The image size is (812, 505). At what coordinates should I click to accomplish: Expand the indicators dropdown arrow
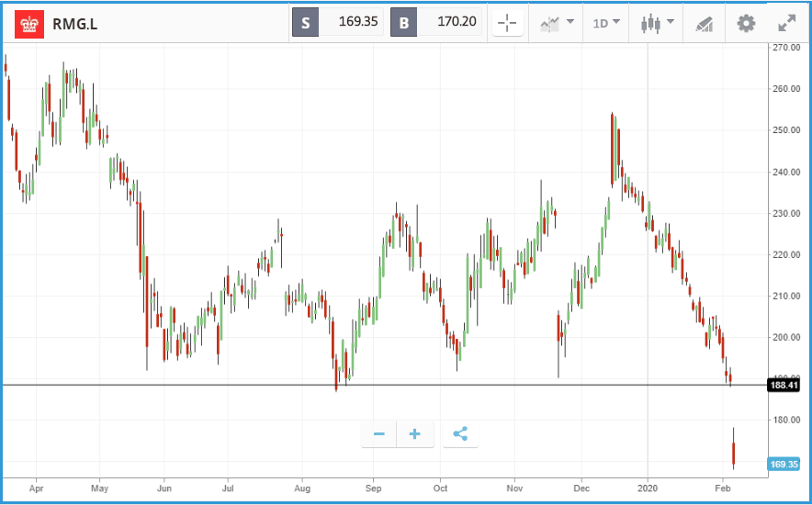pos(570,22)
